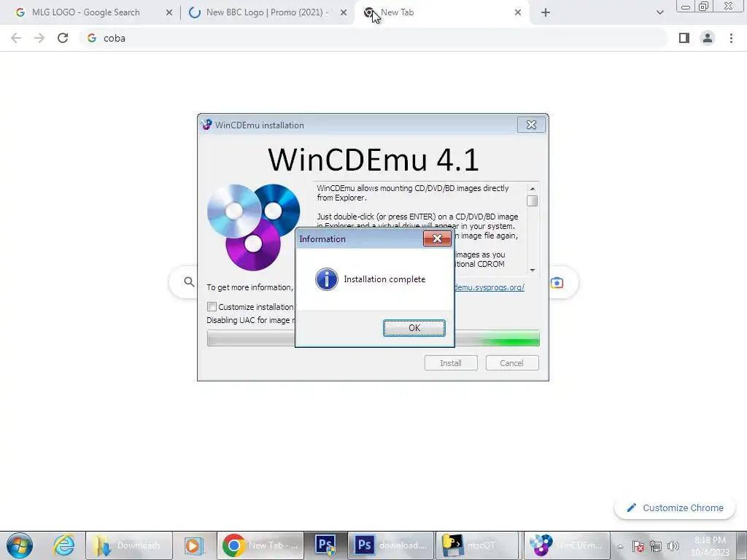
Task: Restore down the Chrome window
Action: [x=704, y=7]
